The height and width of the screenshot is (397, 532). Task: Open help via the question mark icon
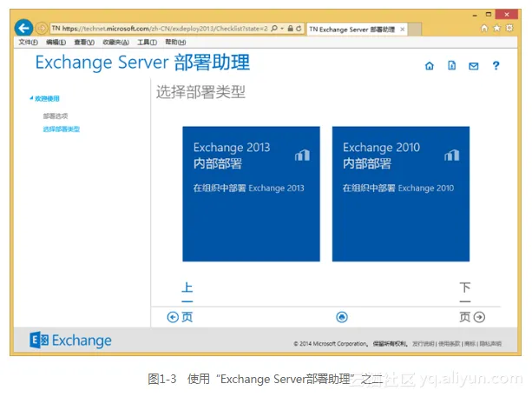coord(496,66)
